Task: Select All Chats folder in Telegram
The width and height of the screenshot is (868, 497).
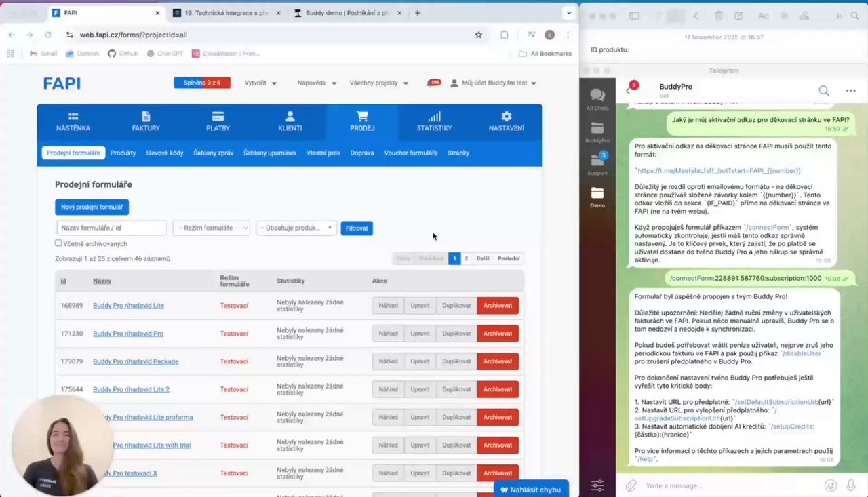Action: tap(597, 99)
